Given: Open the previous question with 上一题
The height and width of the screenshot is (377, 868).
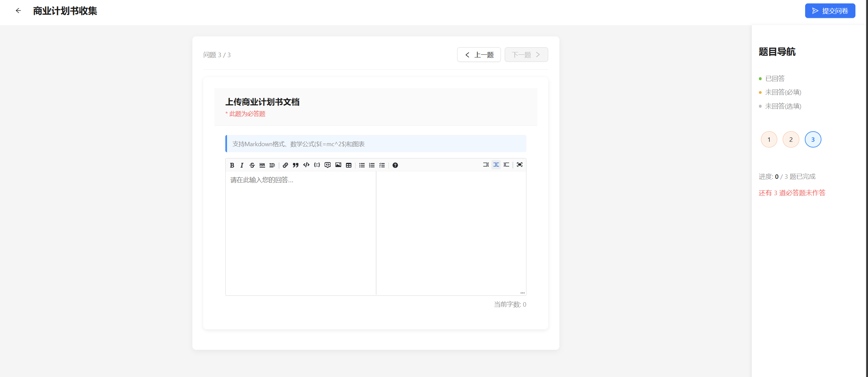Looking at the screenshot, I should click(479, 54).
